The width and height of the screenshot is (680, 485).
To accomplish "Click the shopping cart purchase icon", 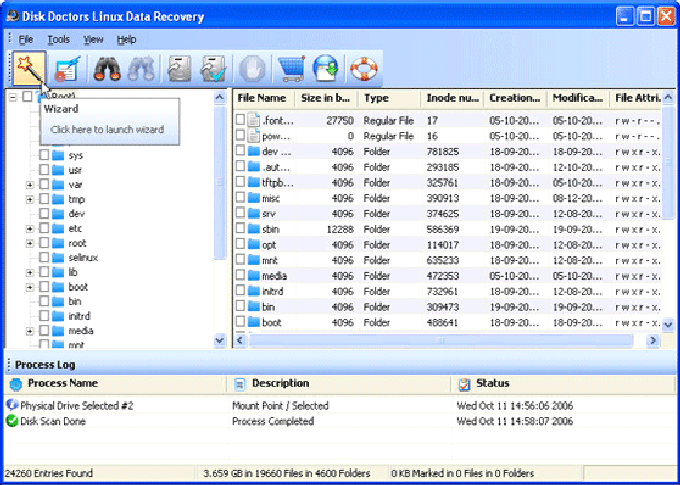I will 290,69.
